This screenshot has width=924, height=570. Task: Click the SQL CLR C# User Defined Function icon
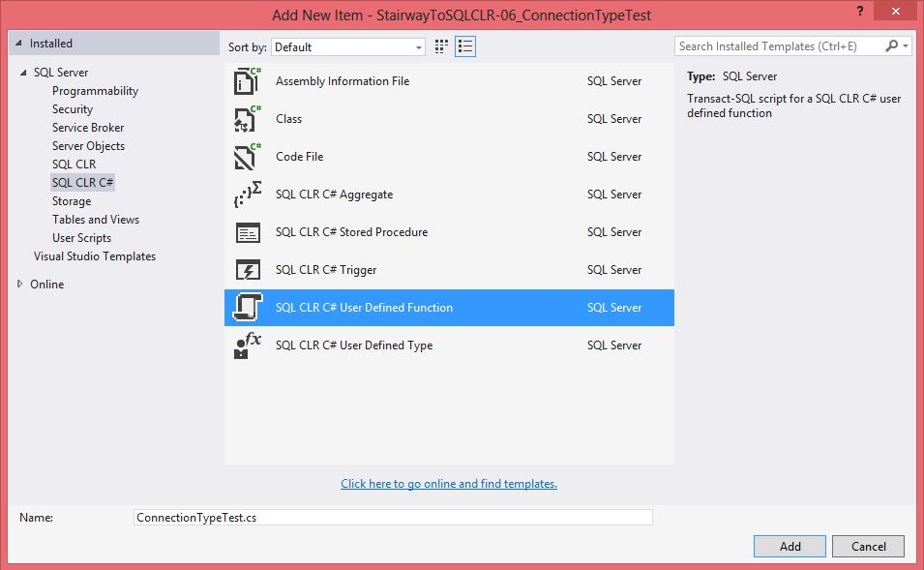click(248, 307)
